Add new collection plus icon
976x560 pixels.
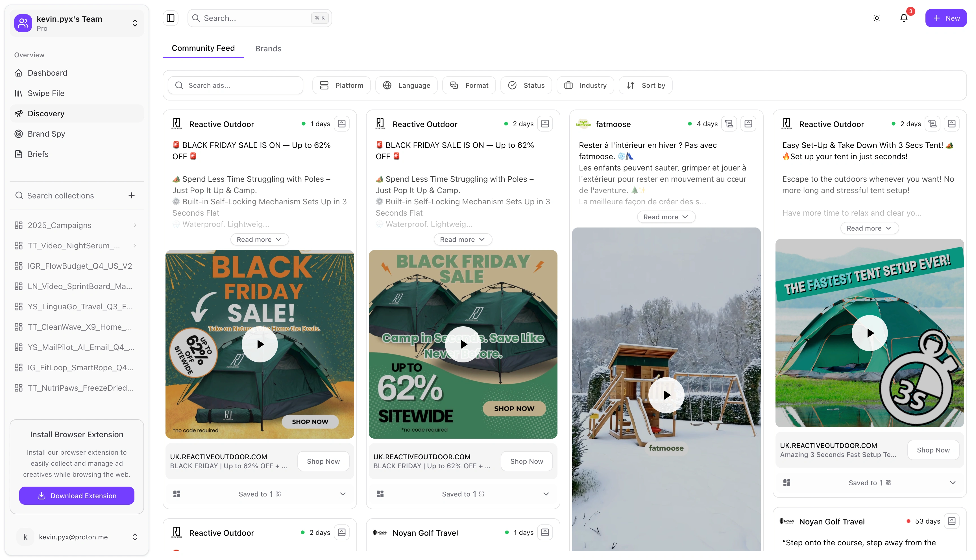coord(132,195)
